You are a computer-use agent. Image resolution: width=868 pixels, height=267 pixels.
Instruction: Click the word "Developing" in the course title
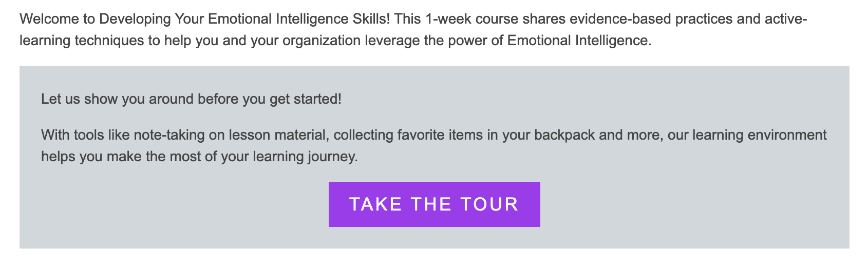pyautogui.click(x=135, y=20)
